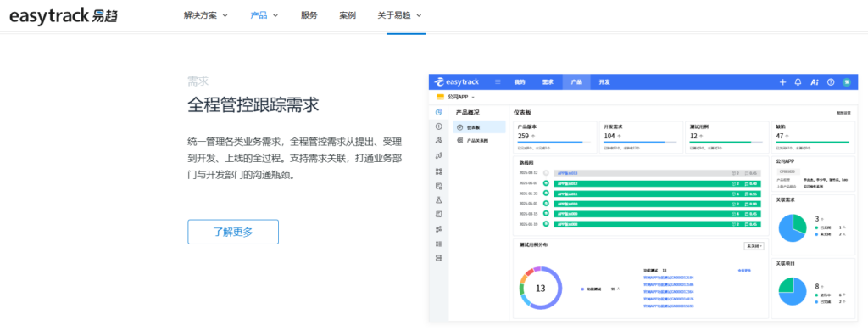
Task: Click the 产品版本 blue progress bar
Action: [554, 143]
